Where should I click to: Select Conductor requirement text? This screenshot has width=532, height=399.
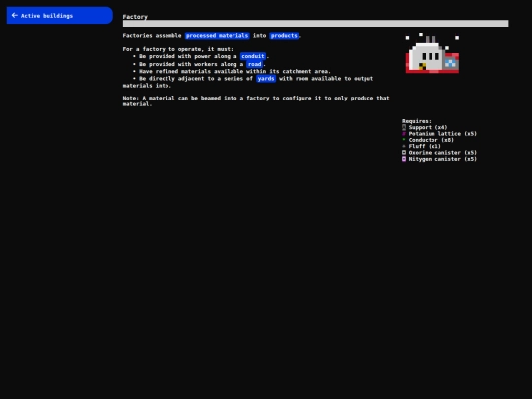(431, 140)
